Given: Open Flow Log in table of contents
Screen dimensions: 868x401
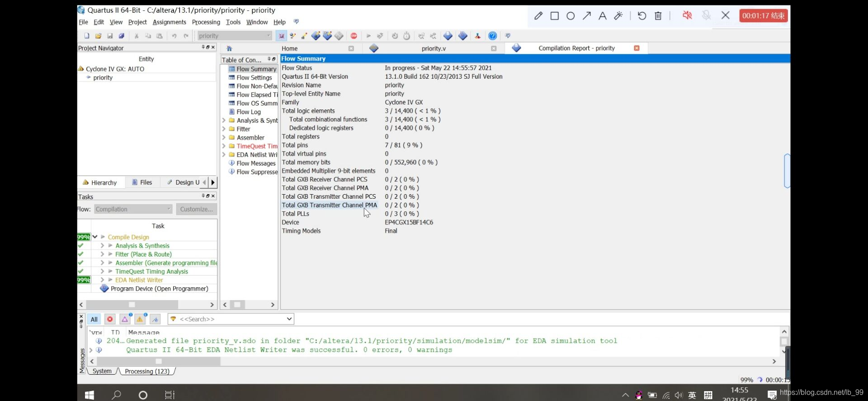Looking at the screenshot, I should [249, 112].
